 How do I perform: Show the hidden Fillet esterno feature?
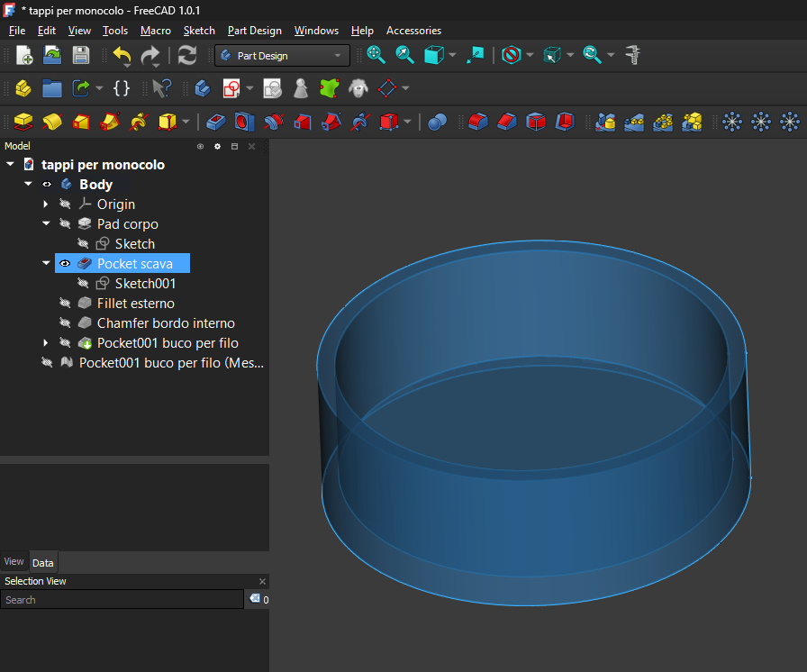click(65, 304)
